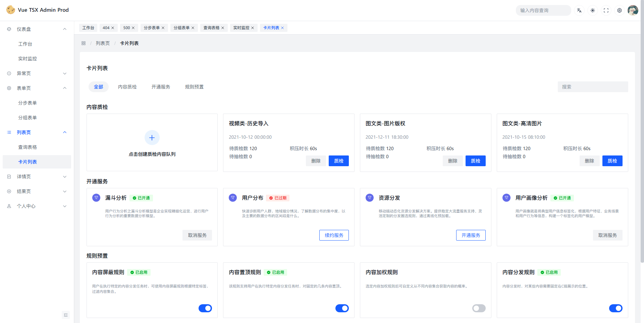Turn off the 内容分发规则 switch
The height and width of the screenshot is (323, 644).
point(615,308)
